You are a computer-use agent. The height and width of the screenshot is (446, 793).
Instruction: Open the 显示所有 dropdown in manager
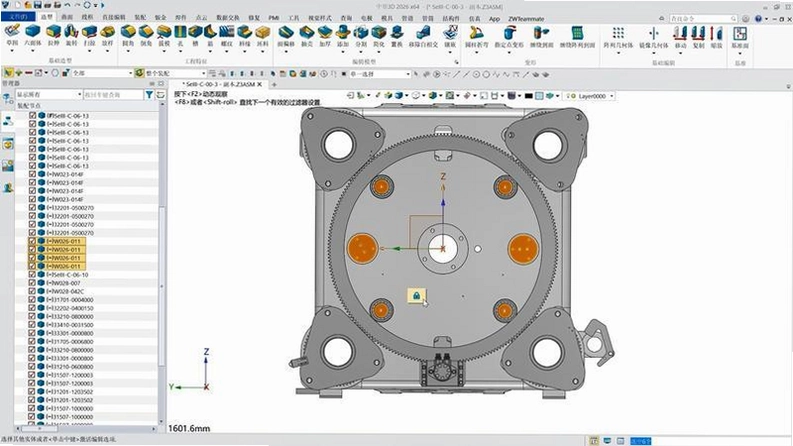tap(79, 95)
